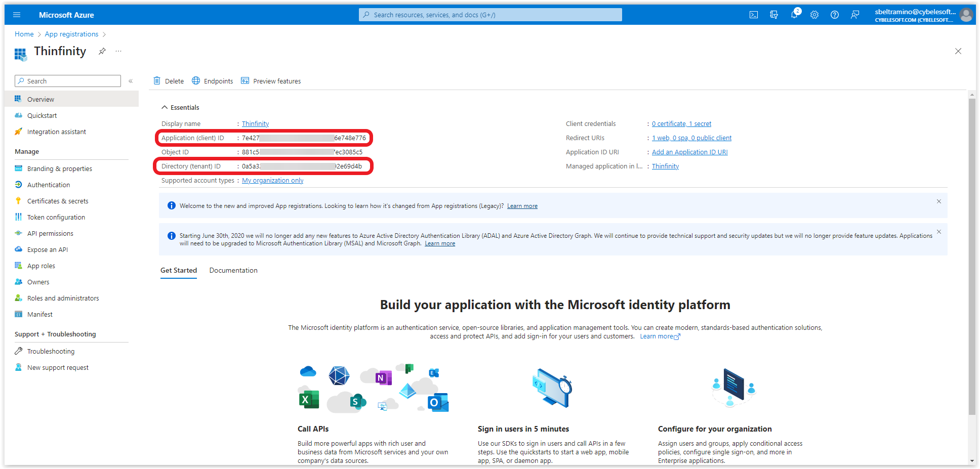This screenshot has width=980, height=469.
Task: Click the Directory (tenant) ID value
Action: [x=302, y=166]
